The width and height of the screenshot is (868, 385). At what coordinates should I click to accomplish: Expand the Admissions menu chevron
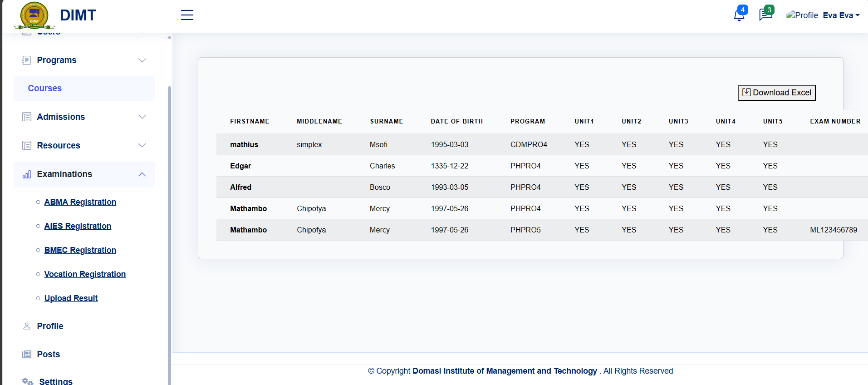click(x=142, y=117)
